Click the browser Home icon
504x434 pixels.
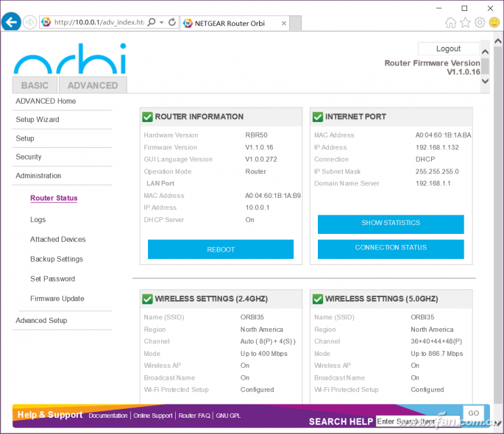click(x=450, y=23)
